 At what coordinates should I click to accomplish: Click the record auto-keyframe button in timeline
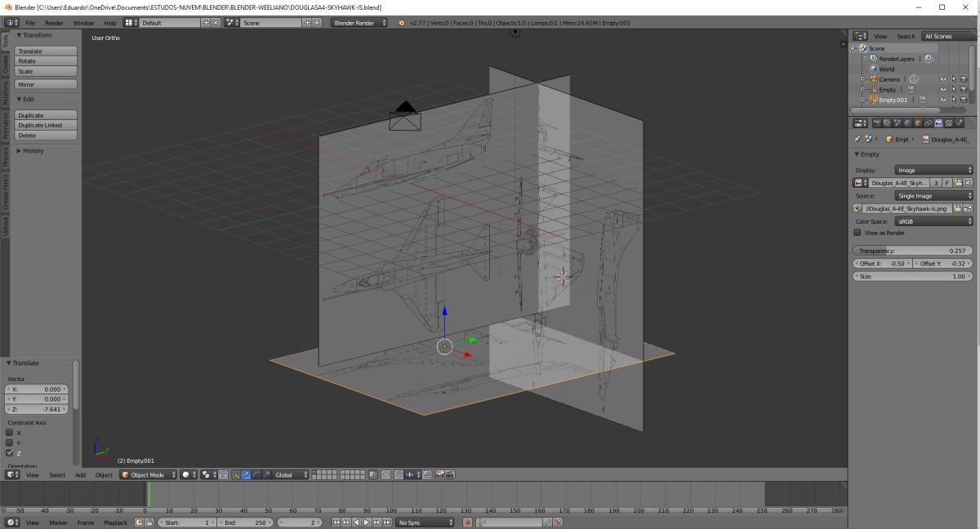467,522
